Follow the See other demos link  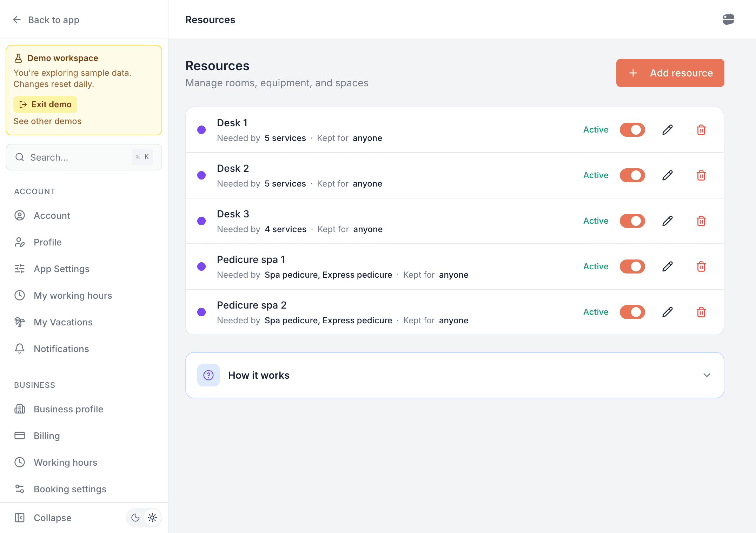click(47, 121)
